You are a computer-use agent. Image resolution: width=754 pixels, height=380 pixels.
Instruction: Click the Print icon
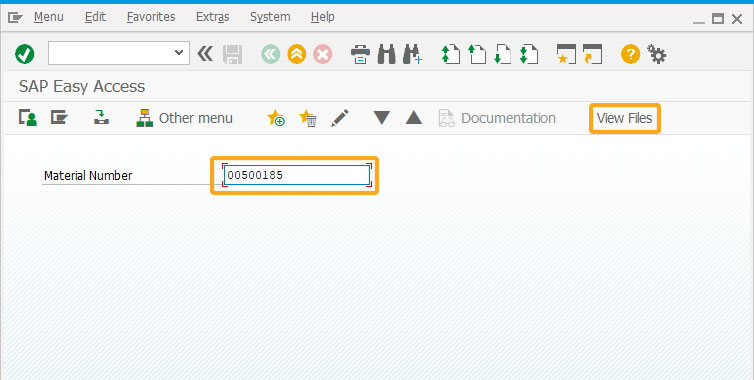pyautogui.click(x=360, y=54)
